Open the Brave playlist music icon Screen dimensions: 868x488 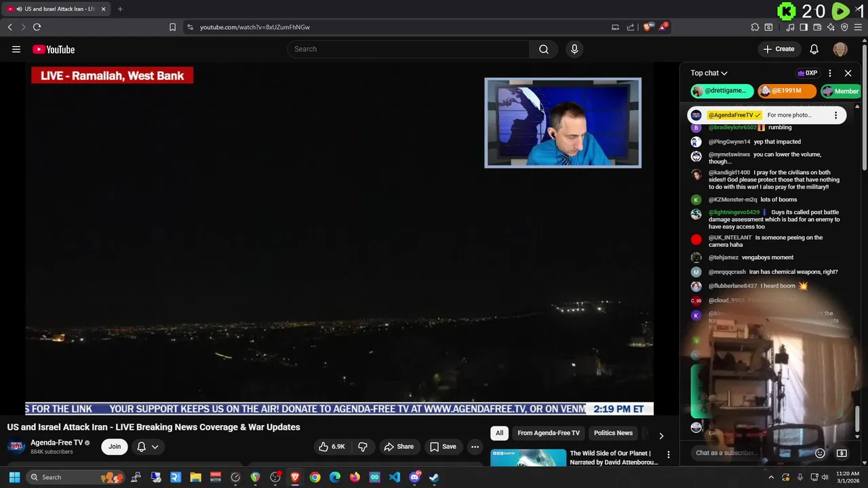[790, 27]
